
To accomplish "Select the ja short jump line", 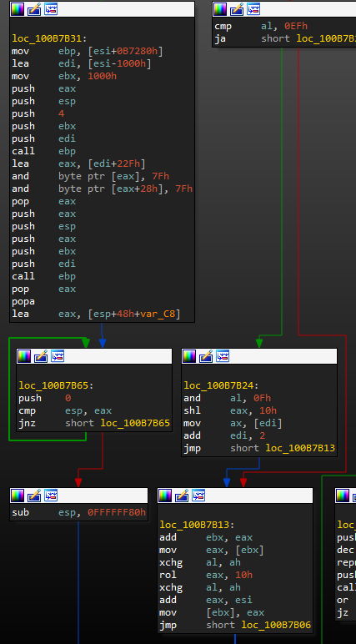I will point(285,38).
